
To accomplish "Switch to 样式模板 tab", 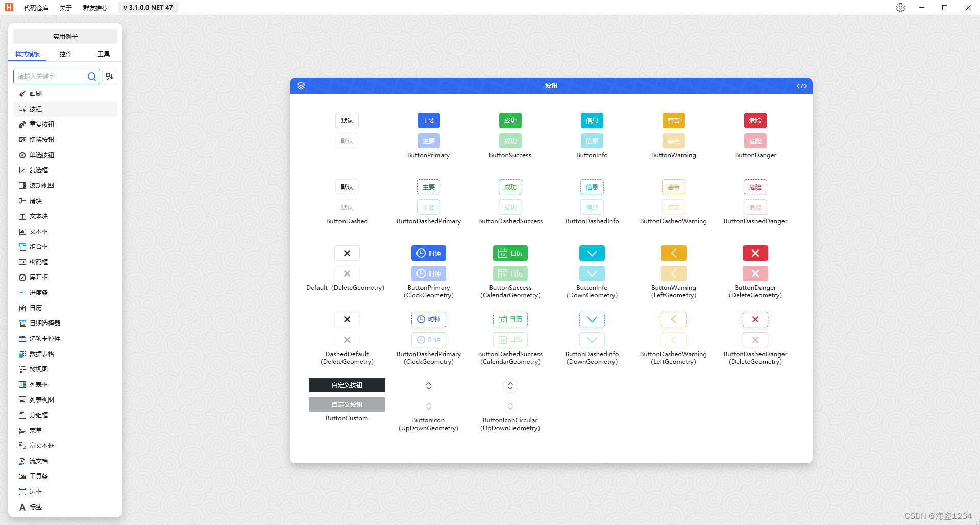I will pyautogui.click(x=28, y=54).
